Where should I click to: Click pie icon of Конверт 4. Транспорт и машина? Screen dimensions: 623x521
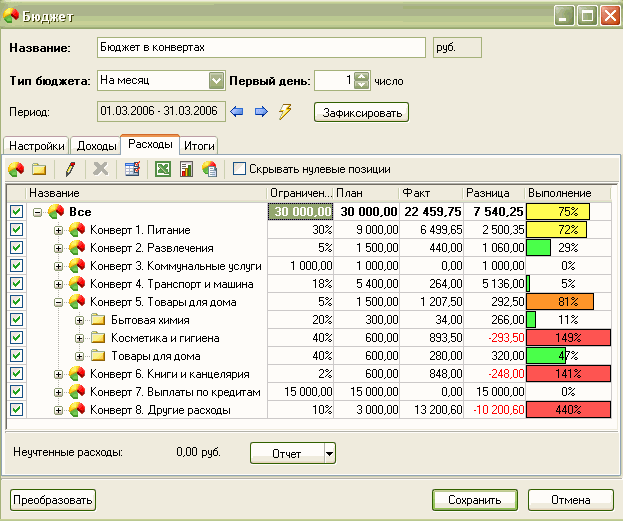(77, 284)
